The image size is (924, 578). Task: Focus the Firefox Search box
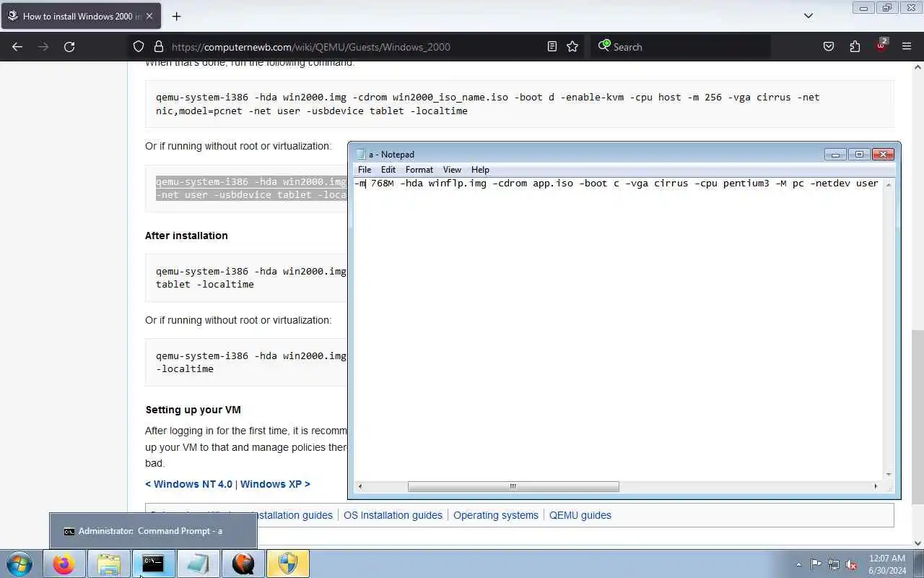[681, 46]
